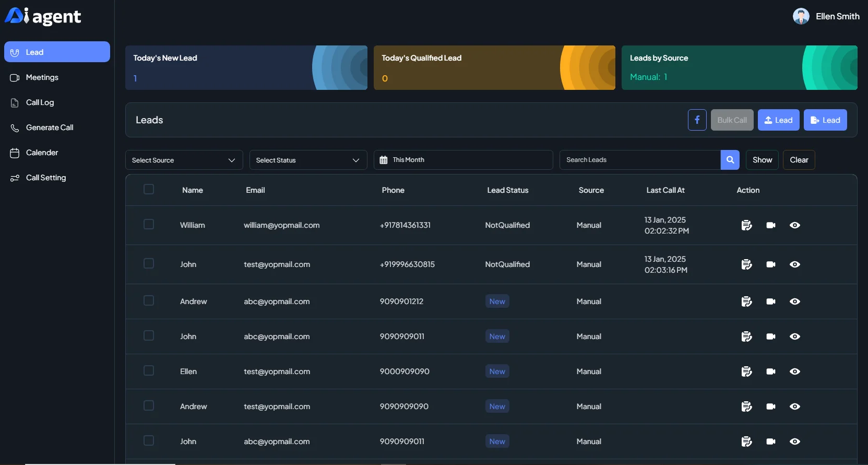Click the Today's New Lead card
868x465 pixels.
pyautogui.click(x=246, y=67)
